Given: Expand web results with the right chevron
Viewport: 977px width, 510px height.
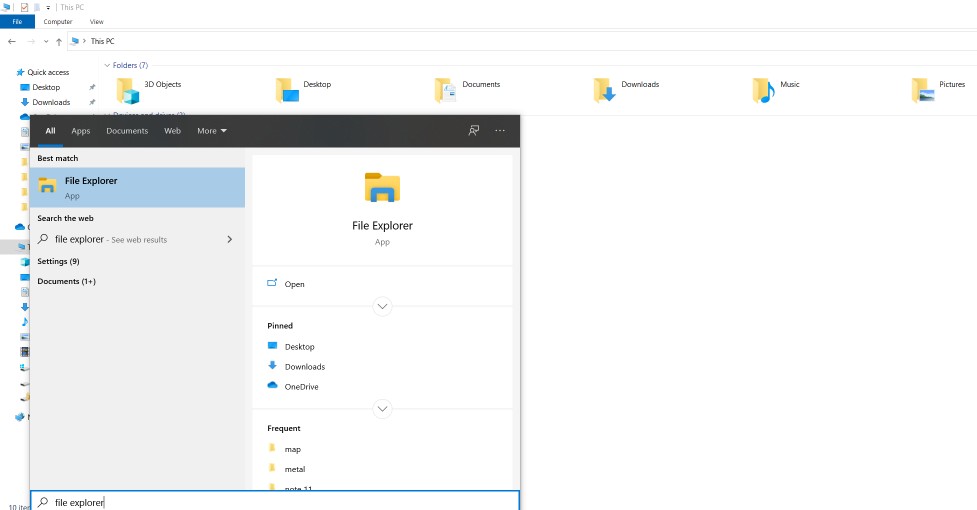Looking at the screenshot, I should pyautogui.click(x=230, y=239).
